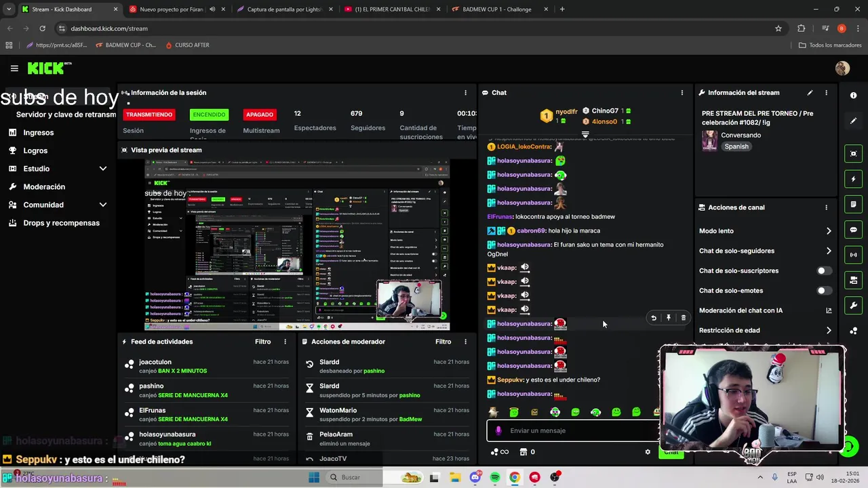
Task: Open Filtro in Acciones de moderador
Action: click(443, 342)
